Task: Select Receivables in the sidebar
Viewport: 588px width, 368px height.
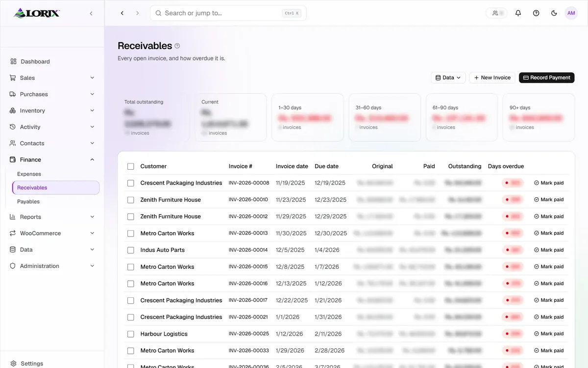Action: tap(56, 187)
